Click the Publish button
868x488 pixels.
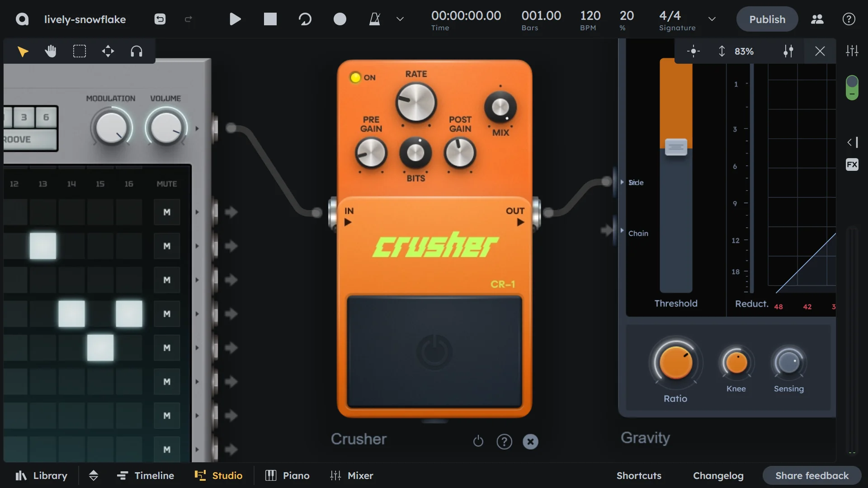(767, 19)
